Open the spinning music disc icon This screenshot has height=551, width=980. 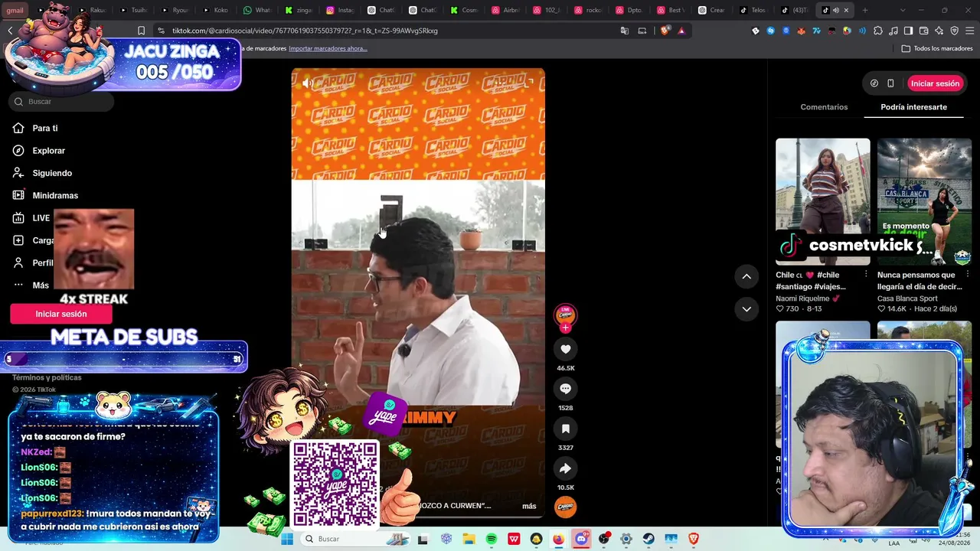tap(565, 507)
